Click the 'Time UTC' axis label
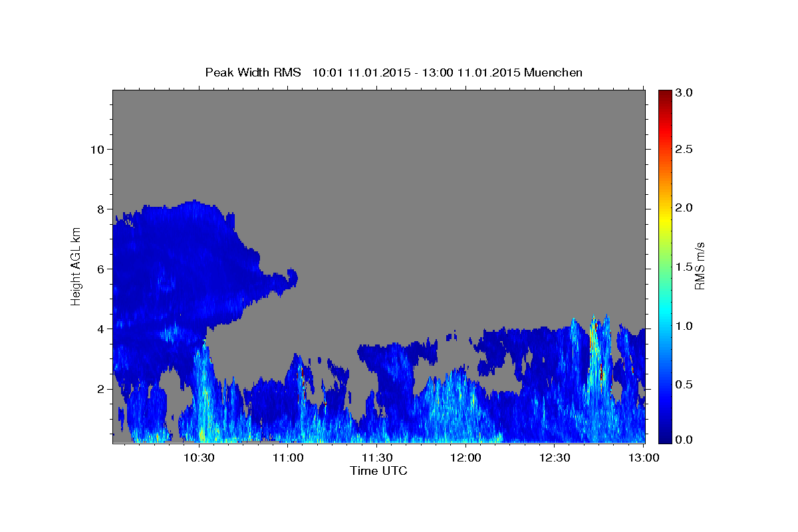 click(378, 471)
